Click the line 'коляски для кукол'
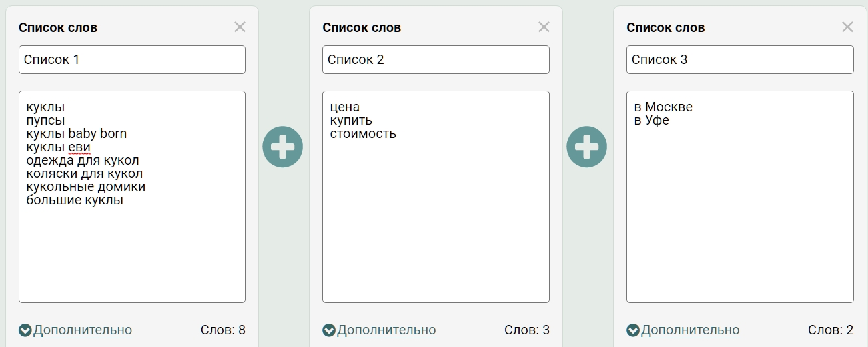868x347 pixels. [x=85, y=173]
